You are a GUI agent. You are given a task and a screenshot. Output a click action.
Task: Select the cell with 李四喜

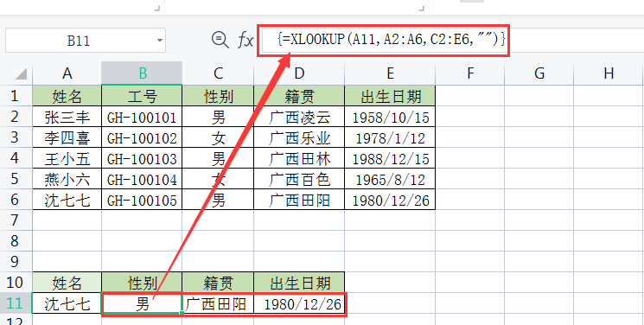(x=67, y=137)
